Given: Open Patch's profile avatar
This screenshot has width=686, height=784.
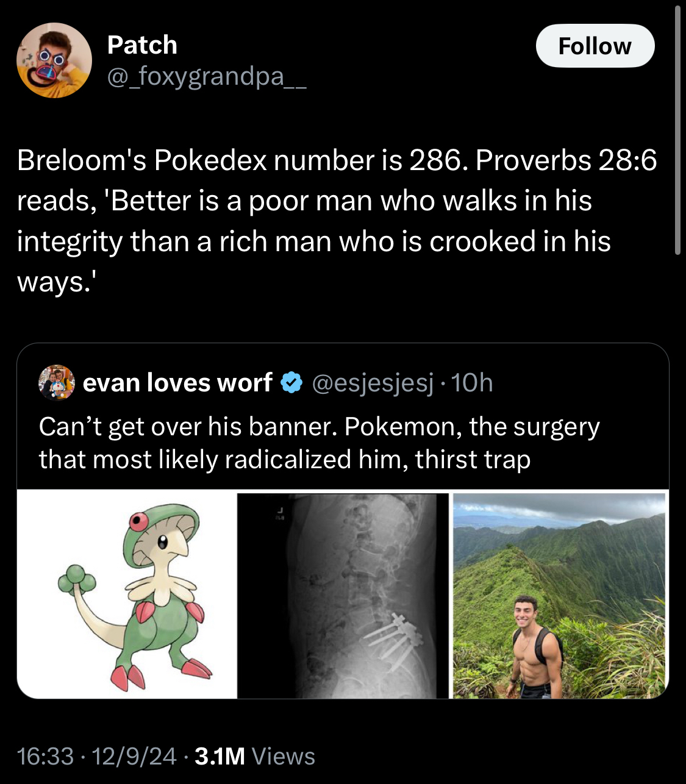Looking at the screenshot, I should (54, 60).
